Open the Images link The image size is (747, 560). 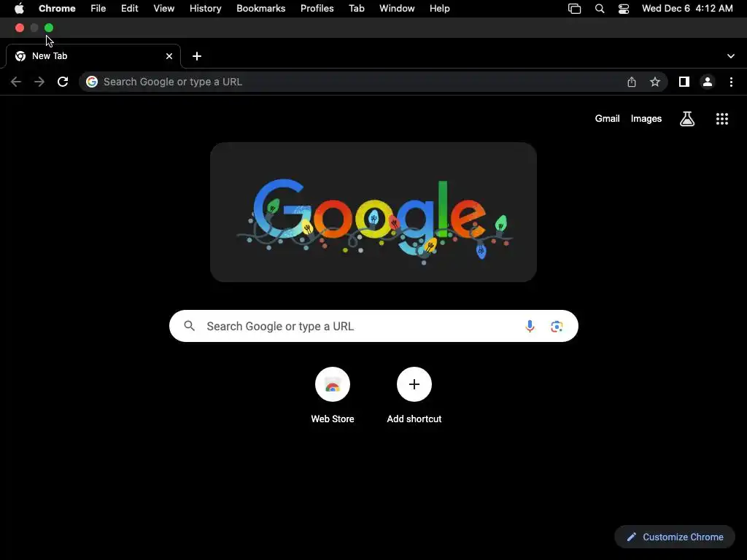(x=646, y=119)
